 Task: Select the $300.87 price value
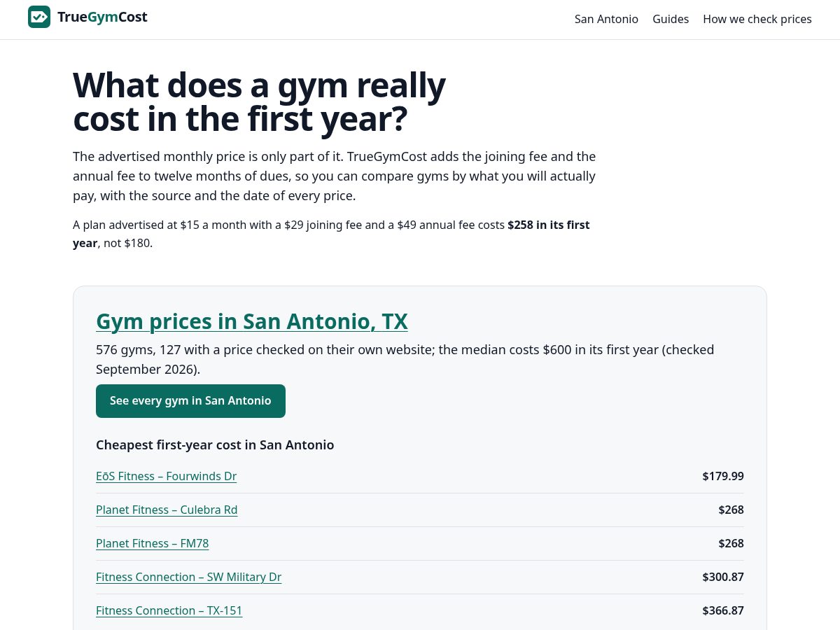point(723,577)
